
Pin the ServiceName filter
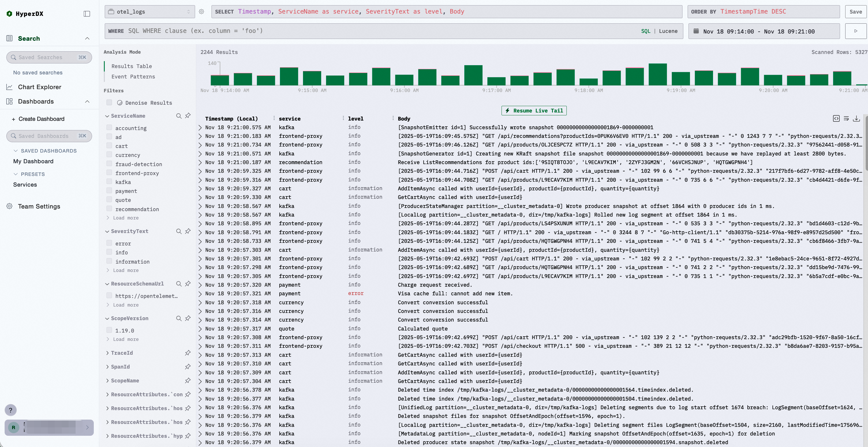[188, 116]
